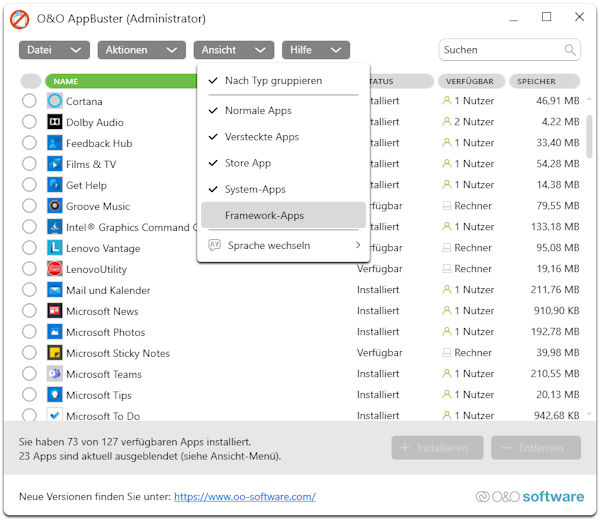Select the Microsoft Photos radio button
The width and height of the screenshot is (600, 519).
[x=29, y=332]
